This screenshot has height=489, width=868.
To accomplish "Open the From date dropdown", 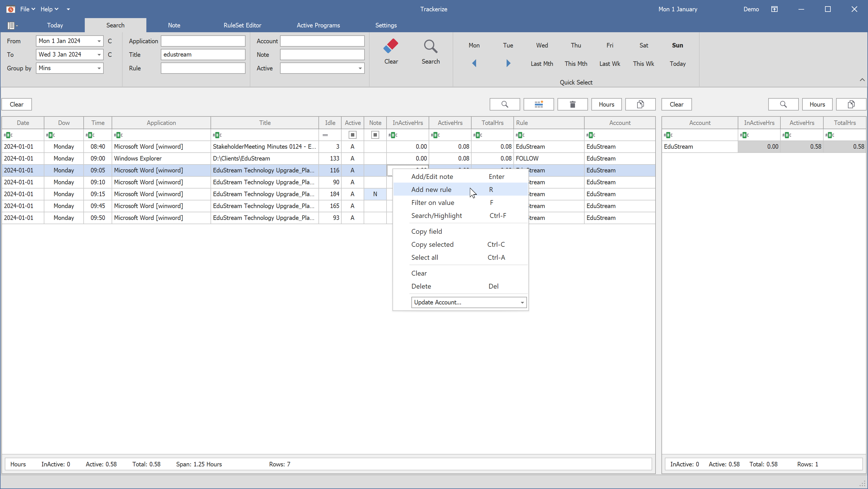I will pos(99,41).
